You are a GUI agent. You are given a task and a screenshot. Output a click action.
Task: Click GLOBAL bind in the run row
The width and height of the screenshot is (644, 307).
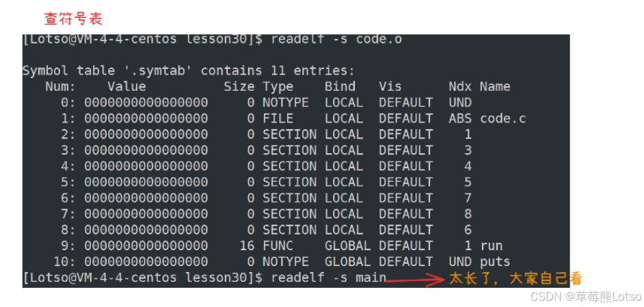coord(348,245)
